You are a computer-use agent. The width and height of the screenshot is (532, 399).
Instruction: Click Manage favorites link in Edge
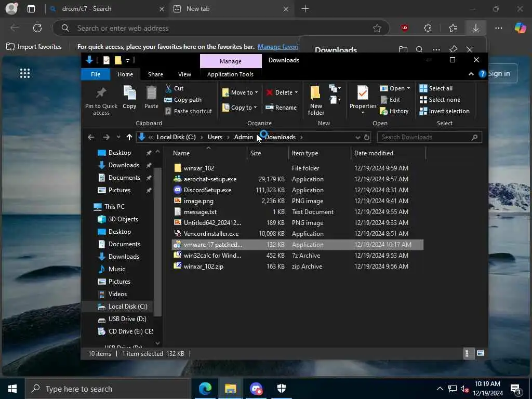coord(278,47)
